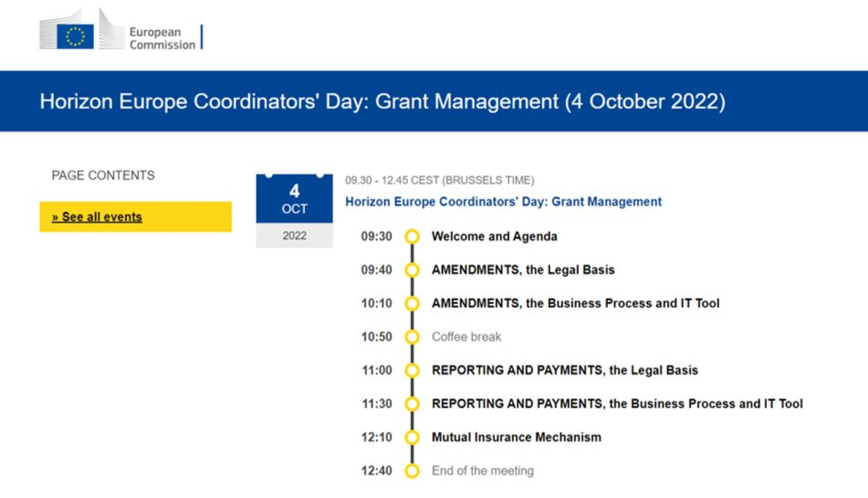Open AMENDMENTS, the Legal Basis session

point(523,270)
